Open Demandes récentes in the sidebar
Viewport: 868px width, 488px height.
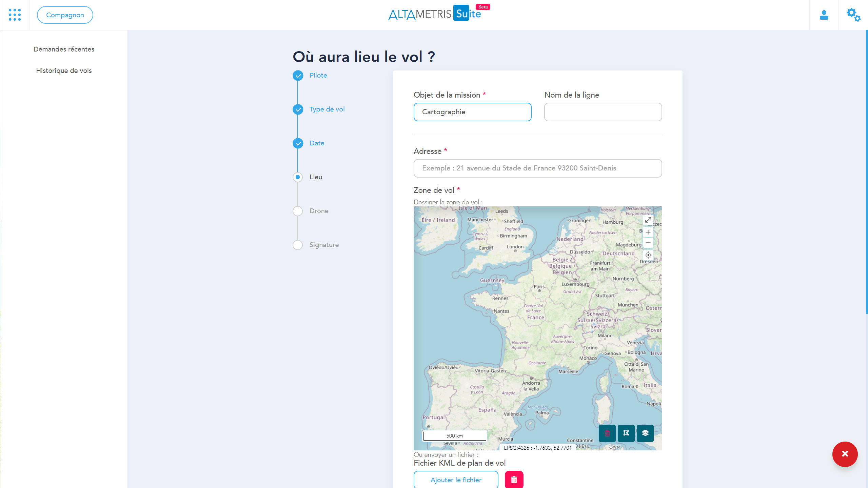pos(64,49)
